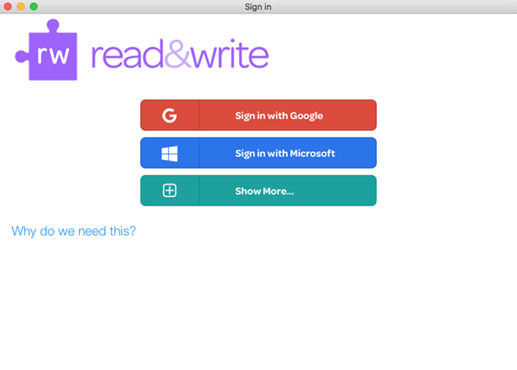Click the word Google on the red button

coord(306,116)
